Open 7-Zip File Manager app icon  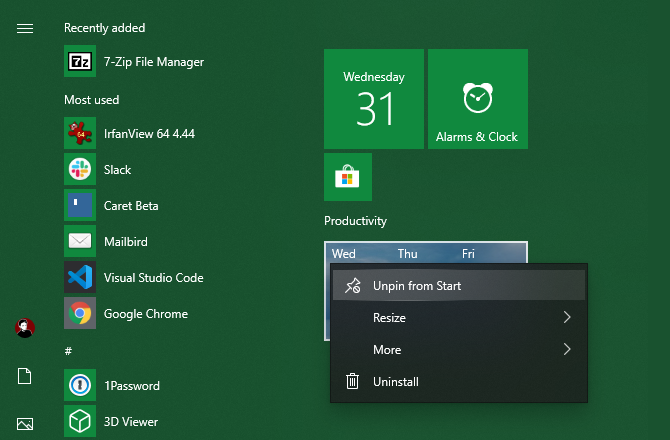click(x=80, y=62)
